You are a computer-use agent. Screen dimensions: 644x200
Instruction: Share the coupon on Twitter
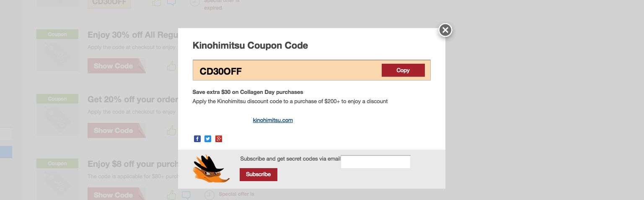(208, 139)
